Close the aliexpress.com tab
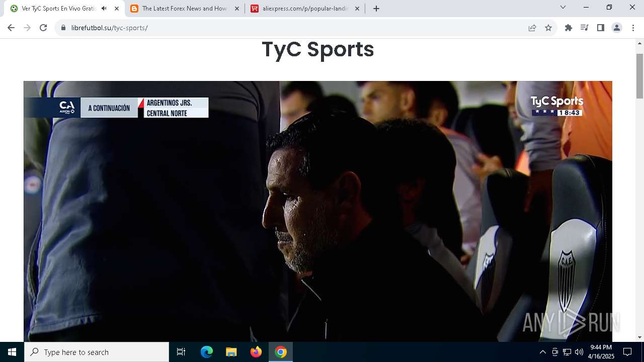The height and width of the screenshot is (362, 644). 357,9
